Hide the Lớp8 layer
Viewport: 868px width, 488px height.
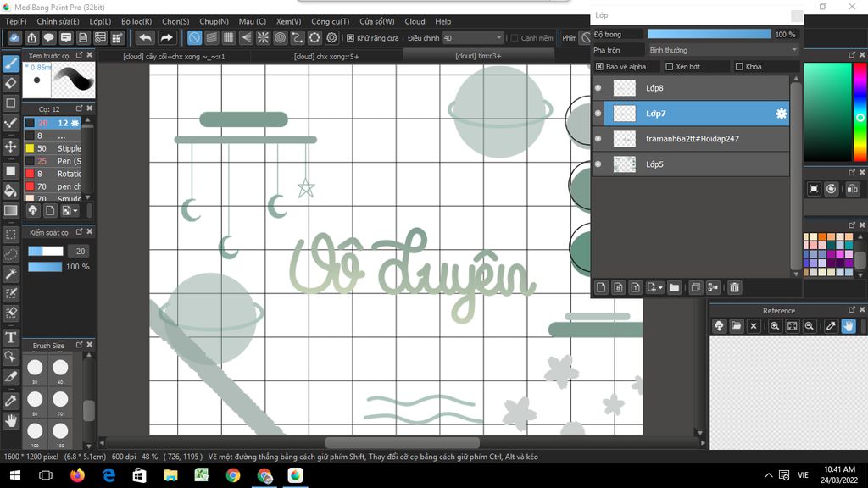[x=598, y=88]
